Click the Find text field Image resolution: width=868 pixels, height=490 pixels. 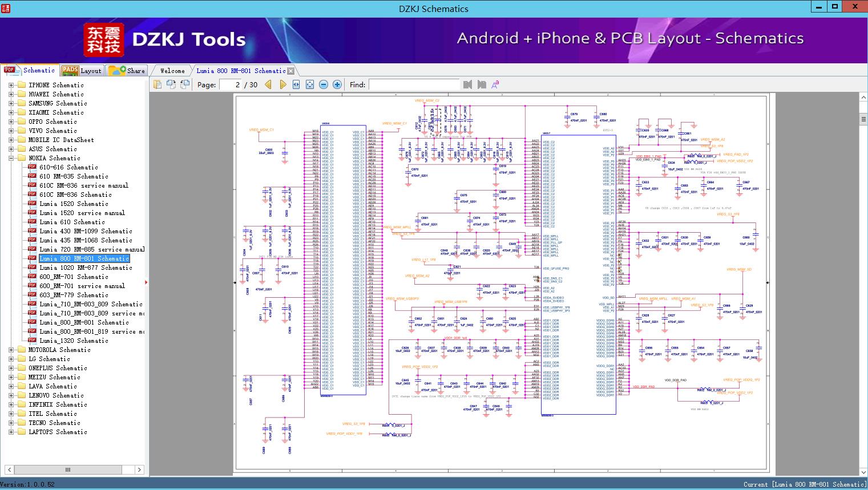click(414, 84)
